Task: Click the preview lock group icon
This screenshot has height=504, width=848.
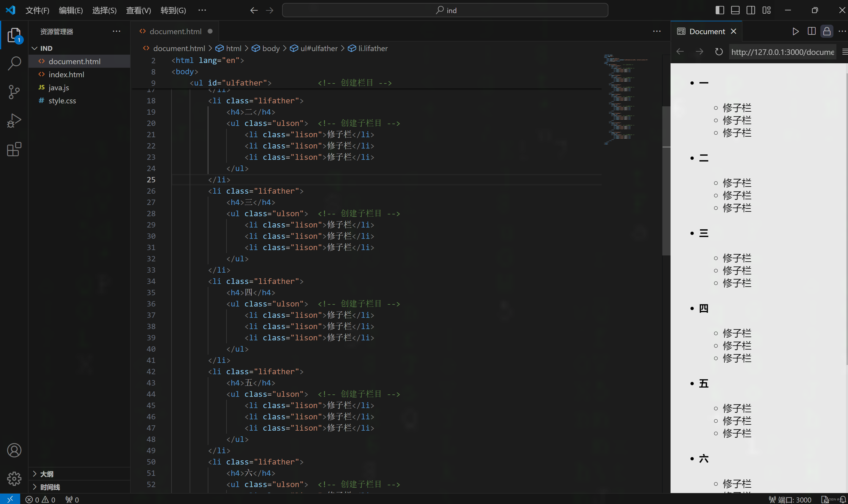Action: tap(827, 31)
